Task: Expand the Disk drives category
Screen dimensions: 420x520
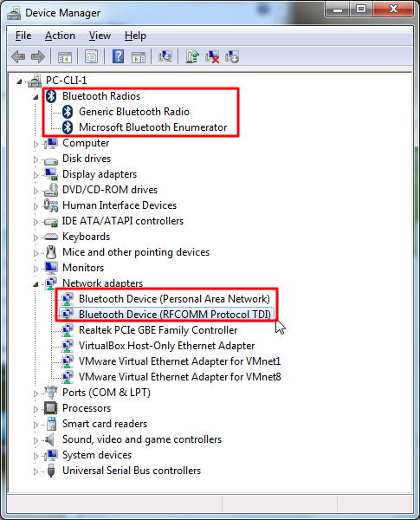Action: (36, 159)
